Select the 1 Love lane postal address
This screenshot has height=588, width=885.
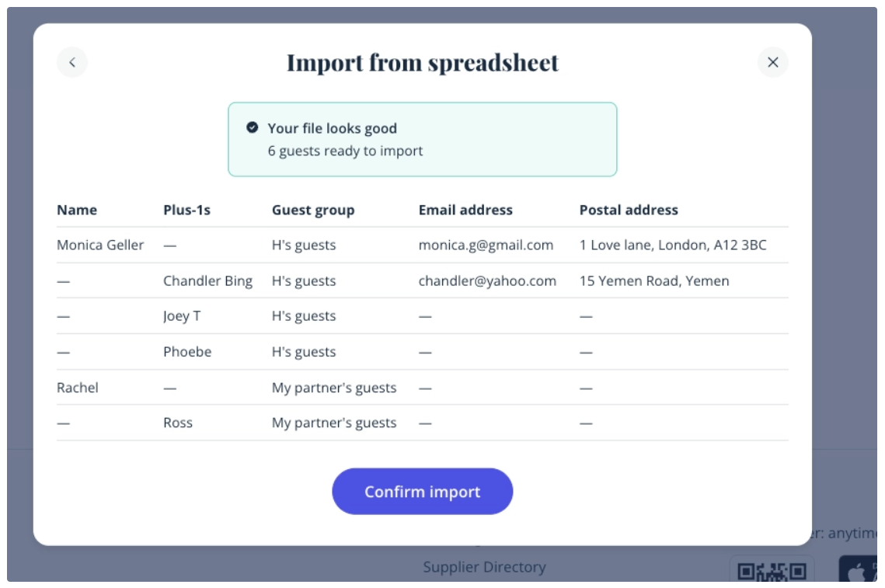[673, 245]
